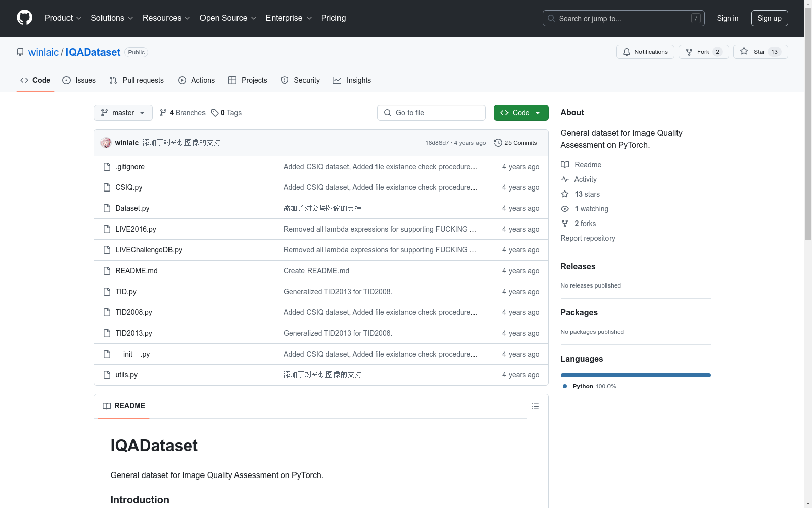Expand the Open Source menu

click(228, 18)
